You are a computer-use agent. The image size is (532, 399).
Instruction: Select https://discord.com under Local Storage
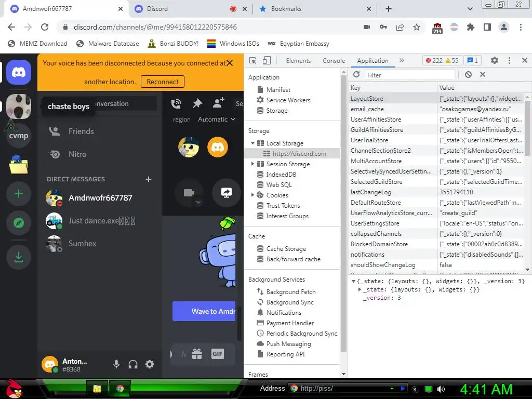[x=299, y=154]
